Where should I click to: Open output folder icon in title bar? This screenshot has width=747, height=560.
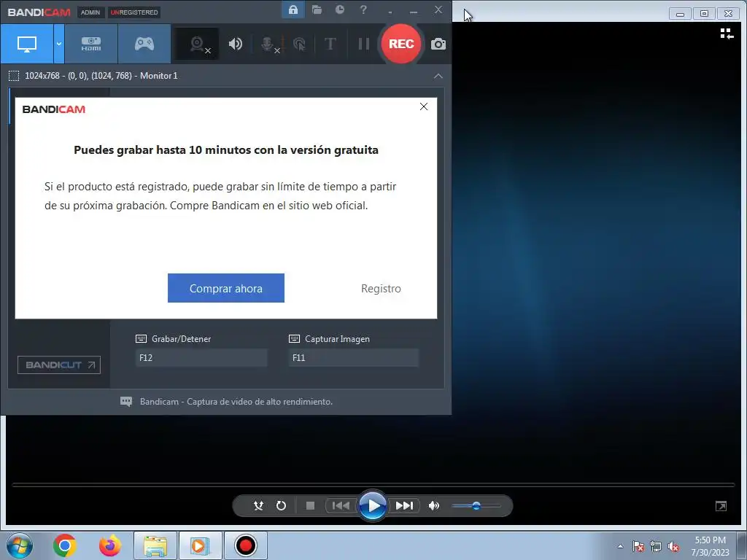coord(317,9)
